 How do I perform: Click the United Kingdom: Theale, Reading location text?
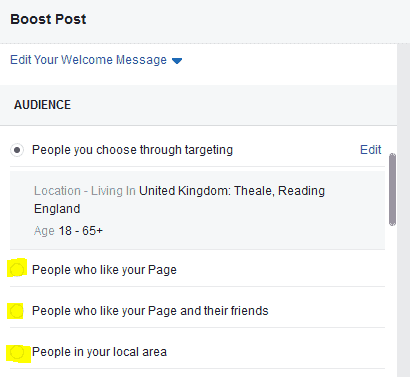pos(232,191)
